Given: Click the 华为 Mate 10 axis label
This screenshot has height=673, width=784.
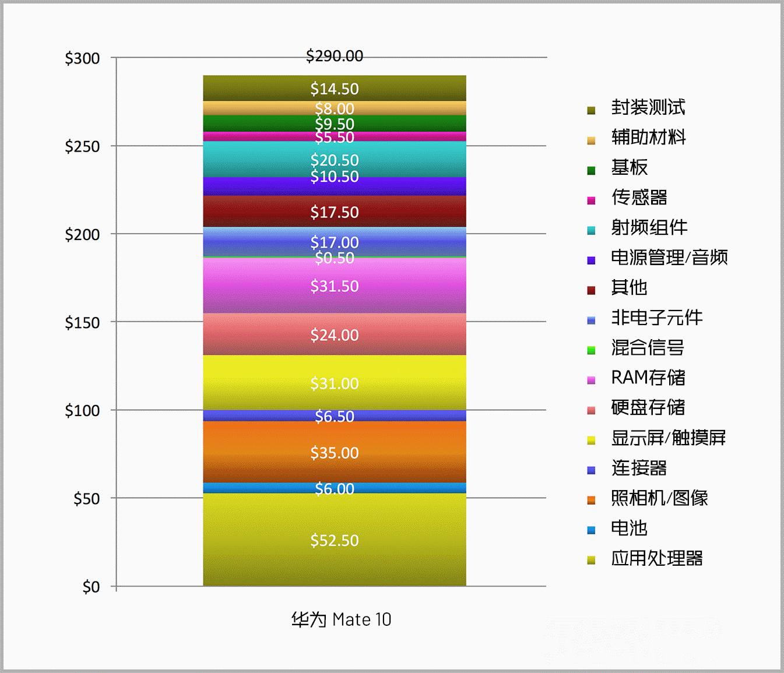Looking at the screenshot, I should [x=341, y=619].
